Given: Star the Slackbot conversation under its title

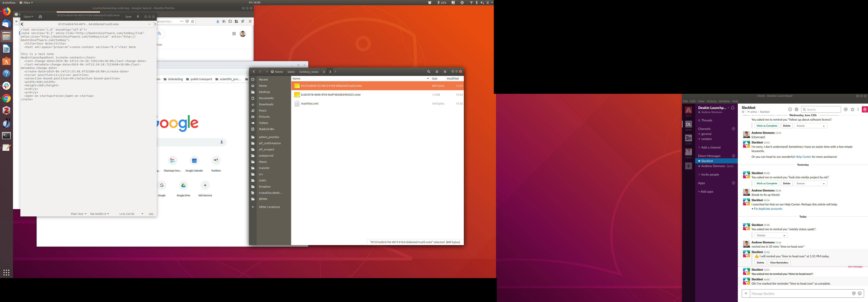Looking at the screenshot, I should pyautogui.click(x=743, y=112).
